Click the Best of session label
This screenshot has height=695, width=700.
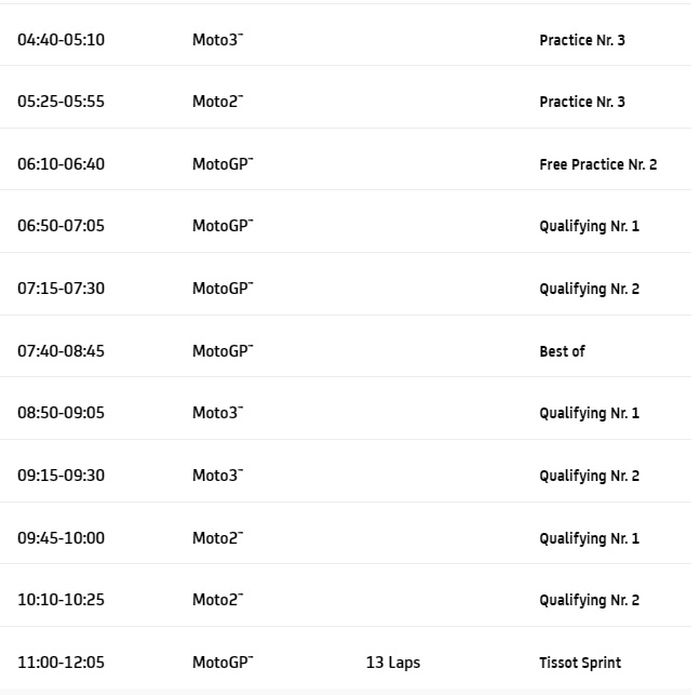point(562,351)
